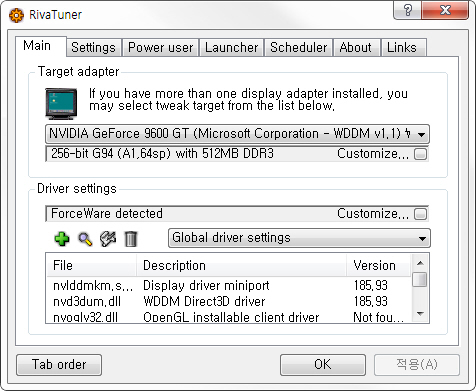The width and height of the screenshot is (476, 391).
Task: Click the tools edit driver icon
Action: coord(108,239)
